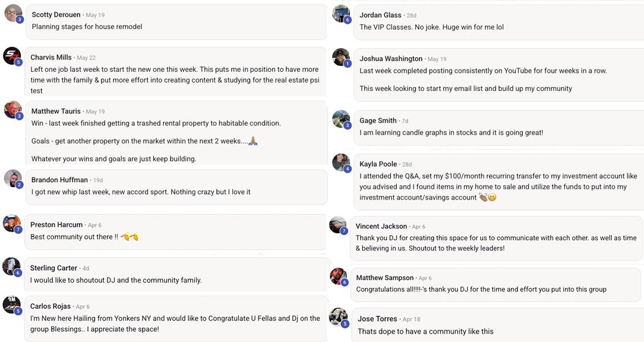644x342 pixels.
Task: Open Gage Smith's avatar thumbnail
Action: point(341,119)
